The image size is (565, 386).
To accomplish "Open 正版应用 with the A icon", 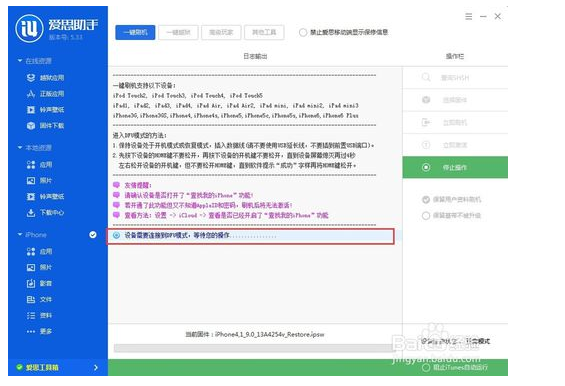I will 45,94.
